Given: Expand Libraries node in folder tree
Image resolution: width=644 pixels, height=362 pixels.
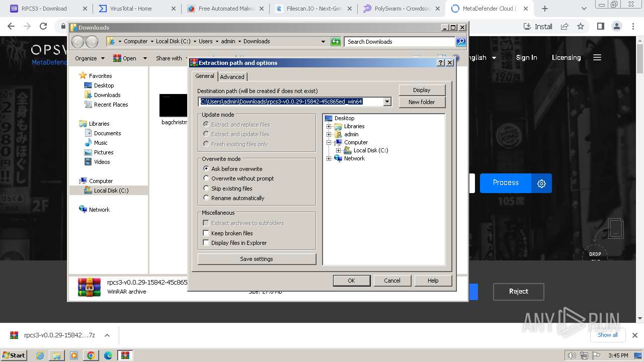Looking at the screenshot, I should [x=329, y=126].
